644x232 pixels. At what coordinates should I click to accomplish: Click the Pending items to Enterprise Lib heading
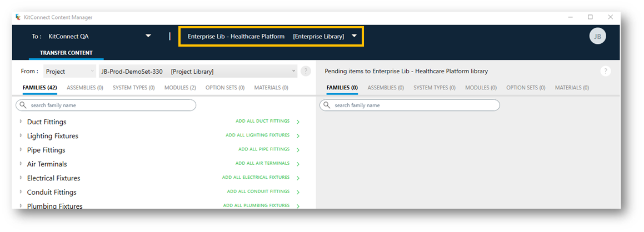point(406,72)
